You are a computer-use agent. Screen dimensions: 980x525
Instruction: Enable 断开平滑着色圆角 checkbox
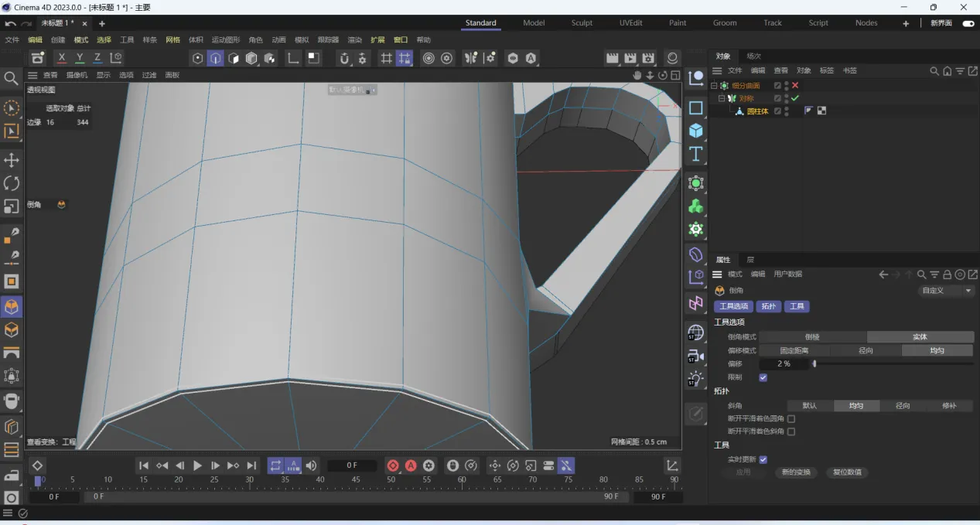pos(790,418)
